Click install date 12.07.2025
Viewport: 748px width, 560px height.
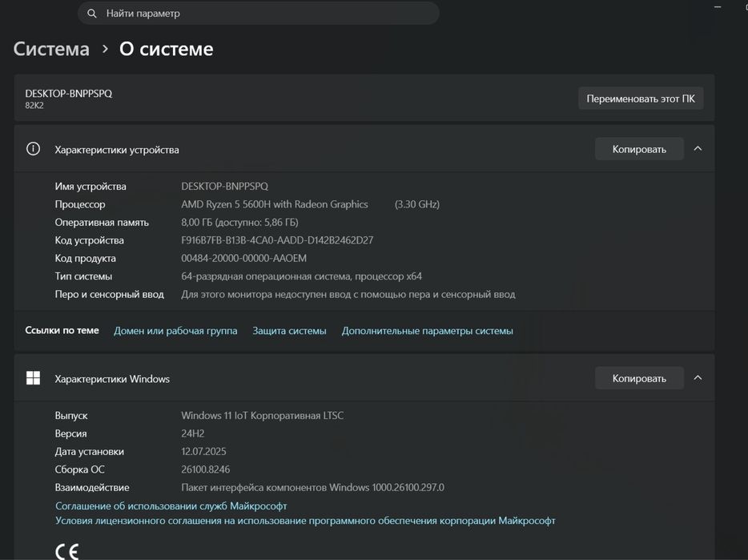[203, 452]
